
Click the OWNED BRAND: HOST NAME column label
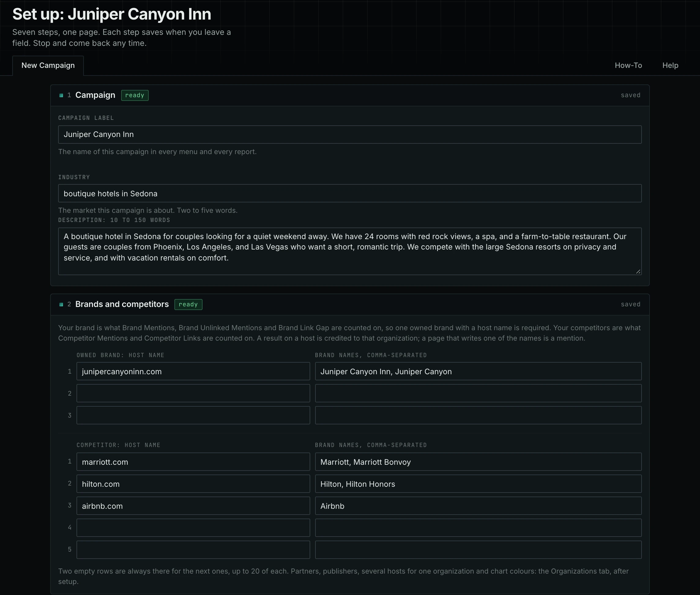click(x=121, y=355)
